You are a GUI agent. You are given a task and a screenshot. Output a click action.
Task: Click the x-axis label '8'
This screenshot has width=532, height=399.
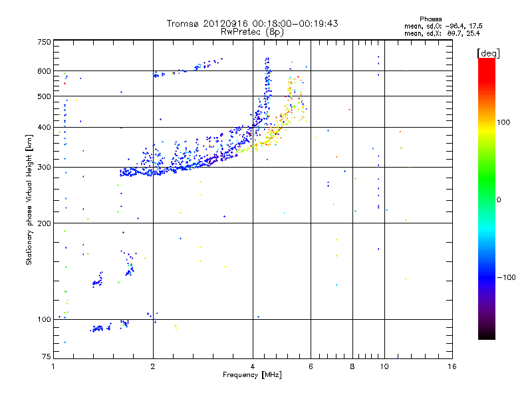pyautogui.click(x=352, y=366)
